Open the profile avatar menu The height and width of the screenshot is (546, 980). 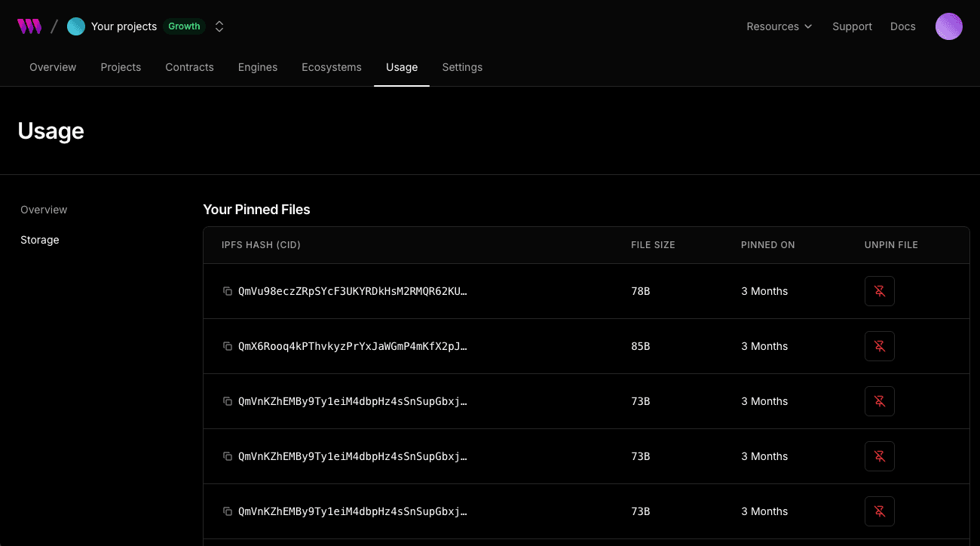point(948,26)
